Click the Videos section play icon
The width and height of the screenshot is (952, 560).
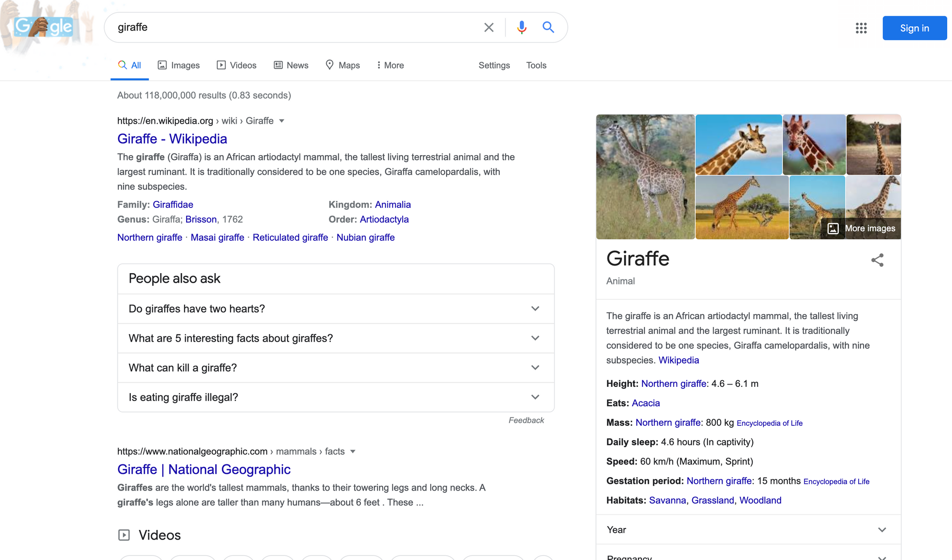pos(124,535)
